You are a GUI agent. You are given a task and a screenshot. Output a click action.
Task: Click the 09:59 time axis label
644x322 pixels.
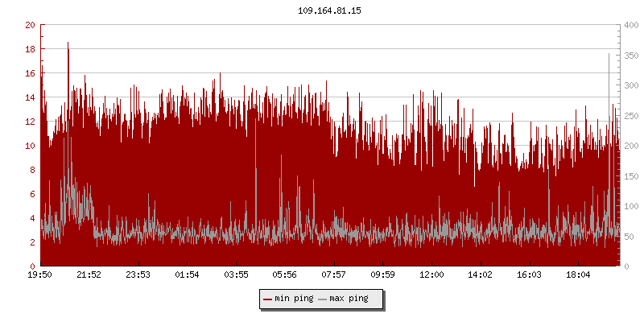pos(382,275)
